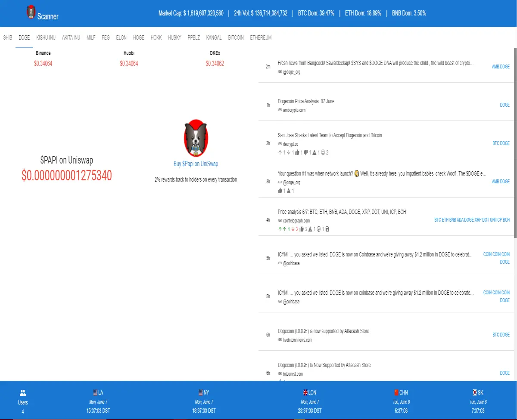Click the Users people icon in footer
Image resolution: width=517 pixels, height=420 pixels.
(23, 392)
